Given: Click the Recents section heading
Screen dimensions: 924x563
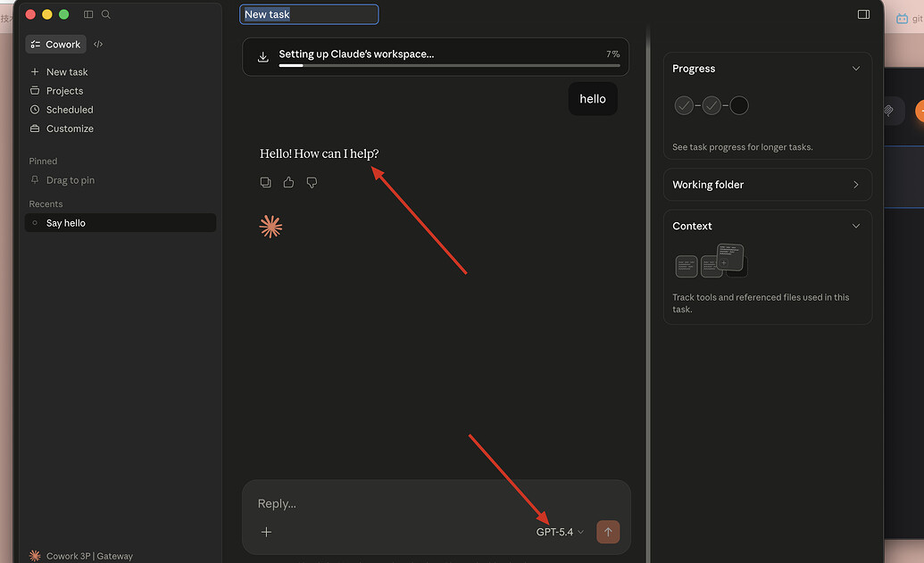Looking at the screenshot, I should pyautogui.click(x=46, y=203).
